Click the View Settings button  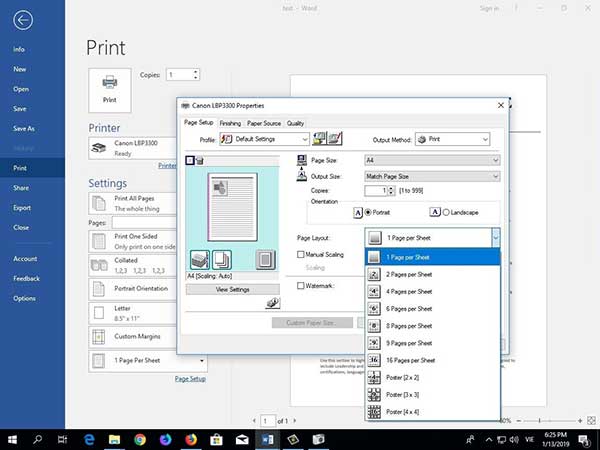click(x=233, y=289)
